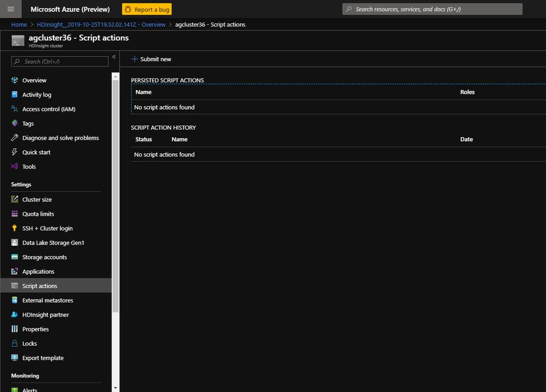This screenshot has width=546, height=392.
Task: Click Name column header in persisted scripts
Action: coord(143,92)
